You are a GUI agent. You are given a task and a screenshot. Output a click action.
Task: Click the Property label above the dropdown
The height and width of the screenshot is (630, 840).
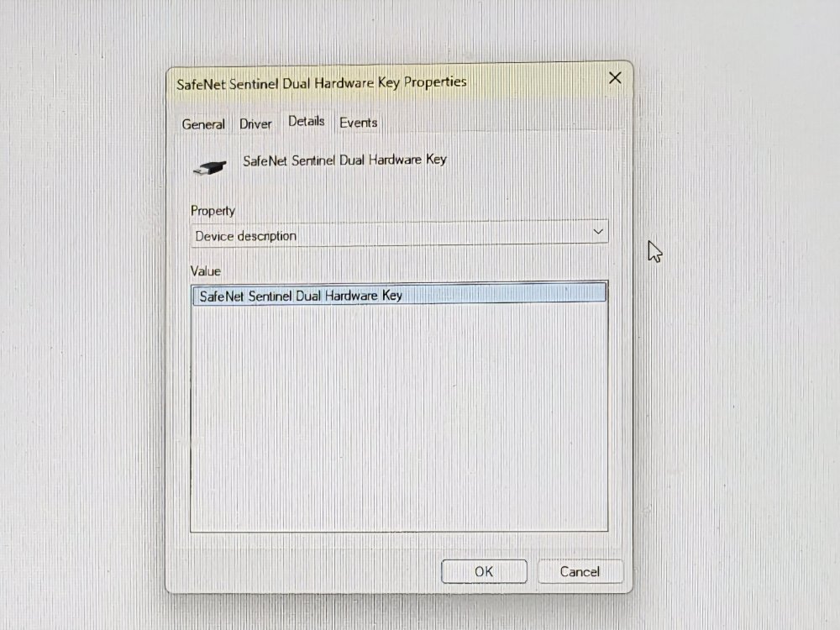pos(213,211)
